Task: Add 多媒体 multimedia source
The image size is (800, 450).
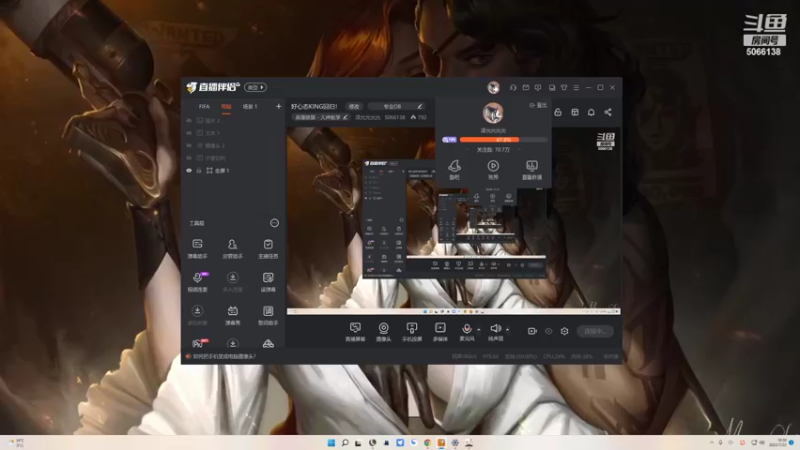Action: click(440, 332)
